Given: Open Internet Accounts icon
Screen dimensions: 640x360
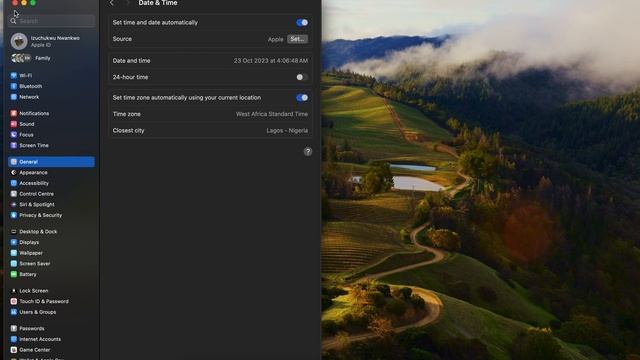Looking at the screenshot, I should (x=13, y=339).
